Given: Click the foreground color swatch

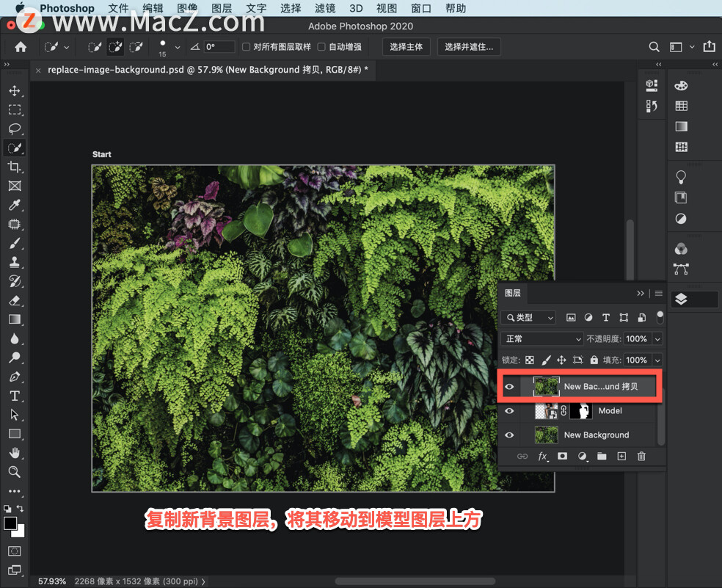Looking at the screenshot, I should [x=10, y=523].
